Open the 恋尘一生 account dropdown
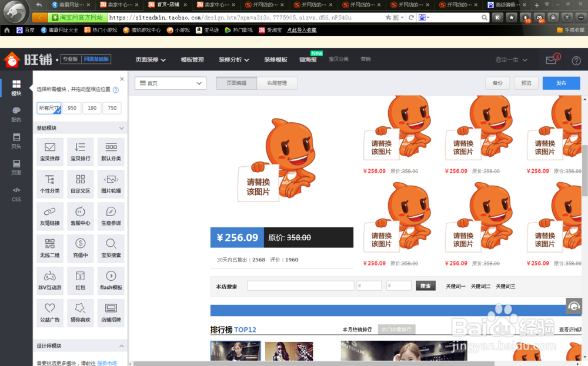This screenshot has width=588, height=366. 511,60
